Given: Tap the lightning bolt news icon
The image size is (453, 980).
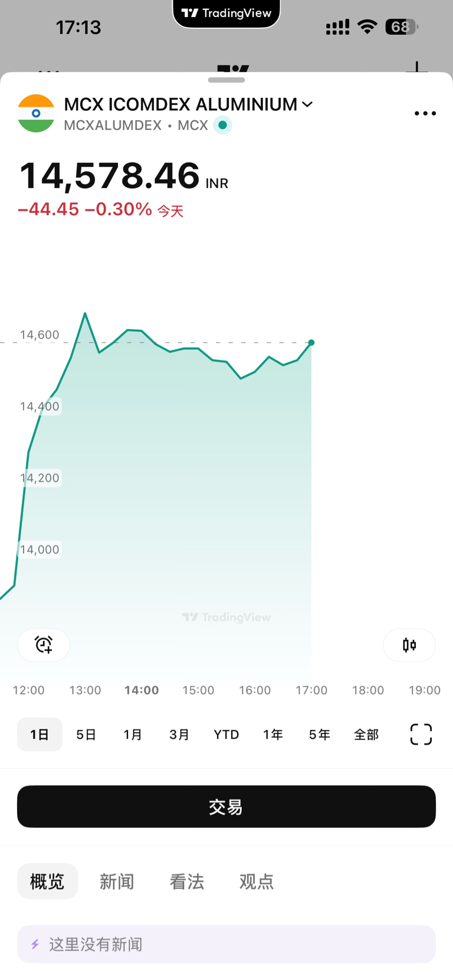Looking at the screenshot, I should point(35,944).
